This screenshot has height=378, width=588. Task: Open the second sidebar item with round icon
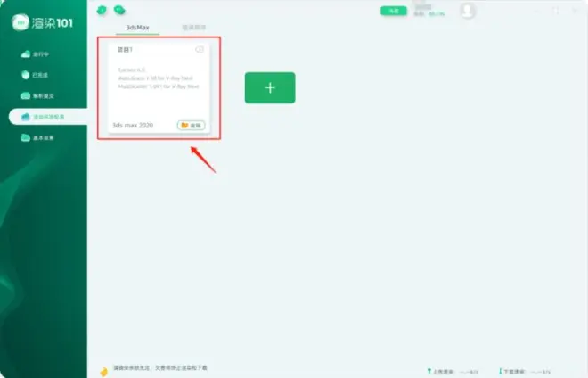[35, 75]
